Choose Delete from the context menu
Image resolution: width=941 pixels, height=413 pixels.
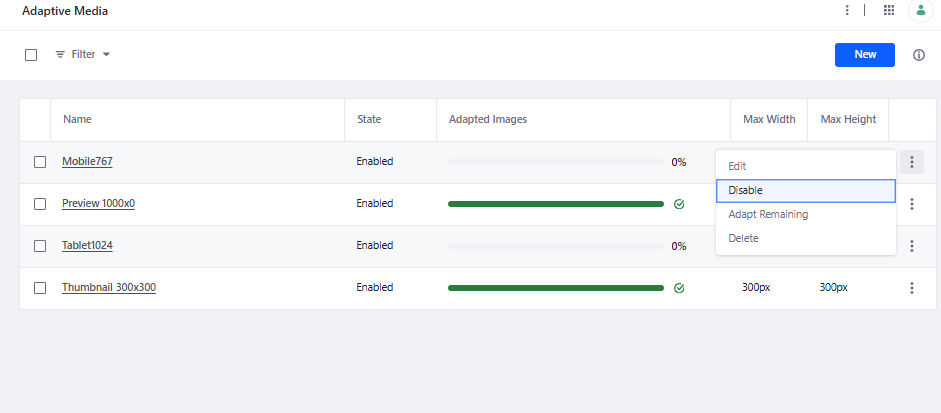[x=743, y=238]
